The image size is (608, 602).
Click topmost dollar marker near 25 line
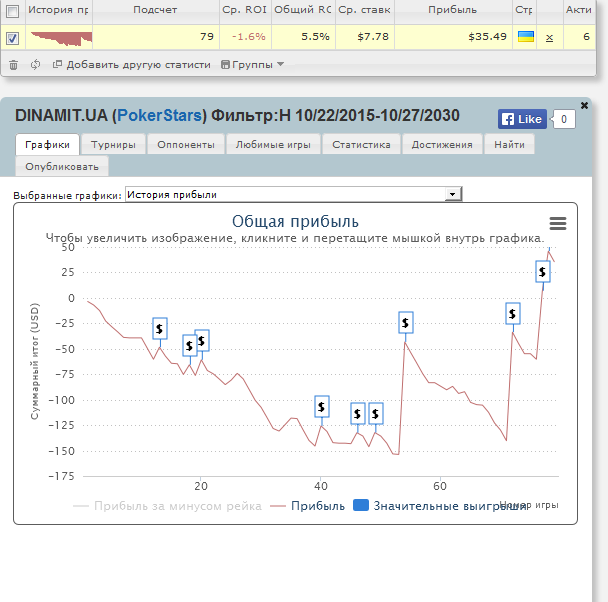click(543, 271)
